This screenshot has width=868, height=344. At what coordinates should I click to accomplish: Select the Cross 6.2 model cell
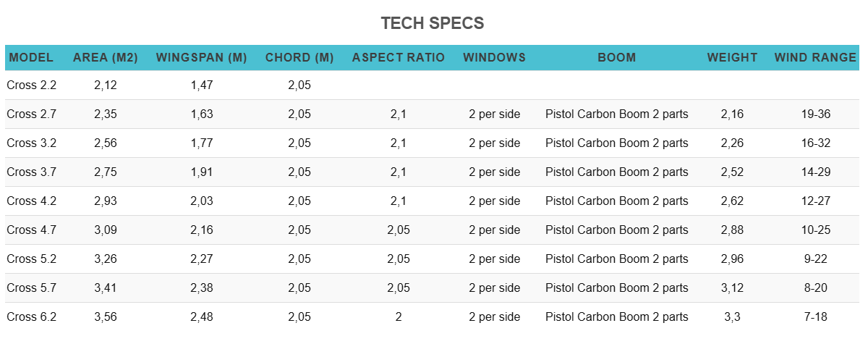point(32,317)
